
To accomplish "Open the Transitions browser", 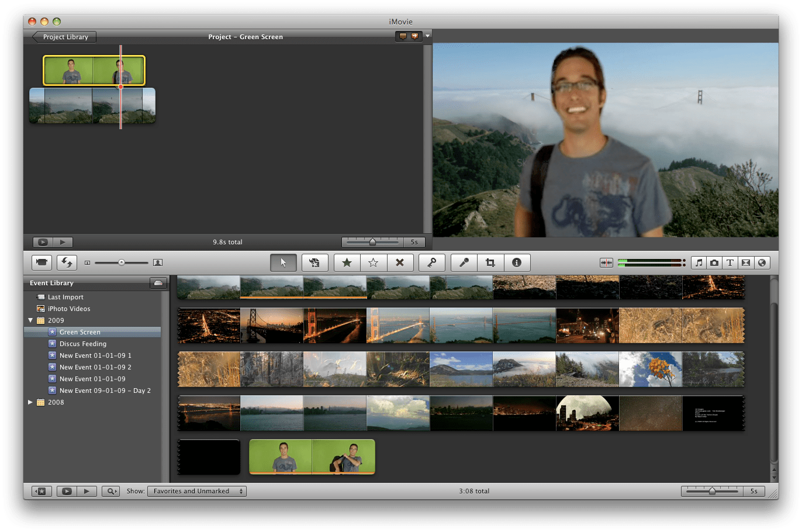I will click(746, 262).
